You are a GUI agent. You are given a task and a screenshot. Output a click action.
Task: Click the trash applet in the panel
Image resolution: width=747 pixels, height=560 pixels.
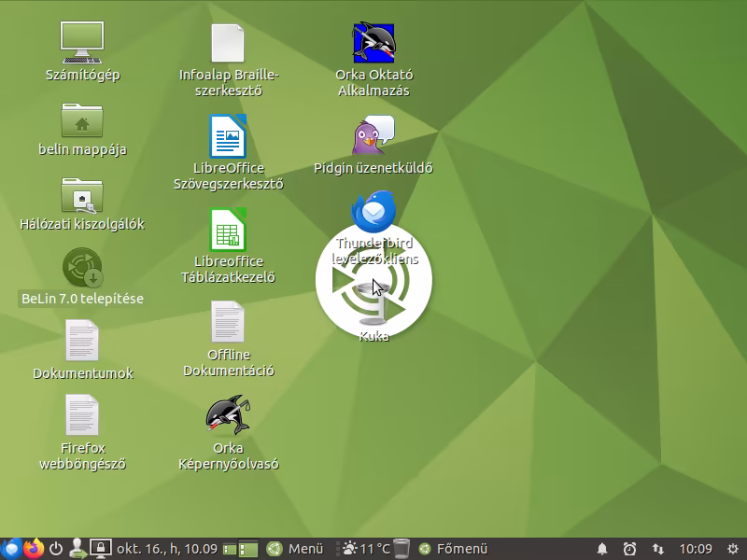click(402, 549)
